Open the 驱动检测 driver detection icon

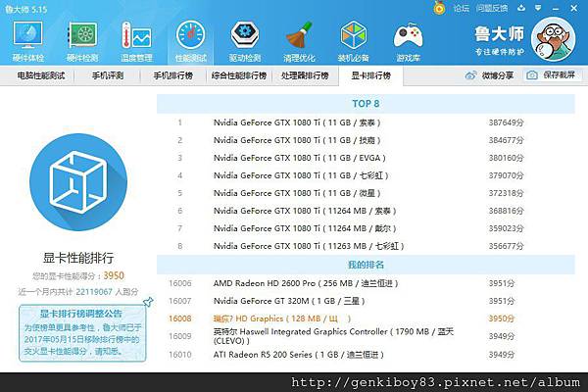(x=245, y=41)
